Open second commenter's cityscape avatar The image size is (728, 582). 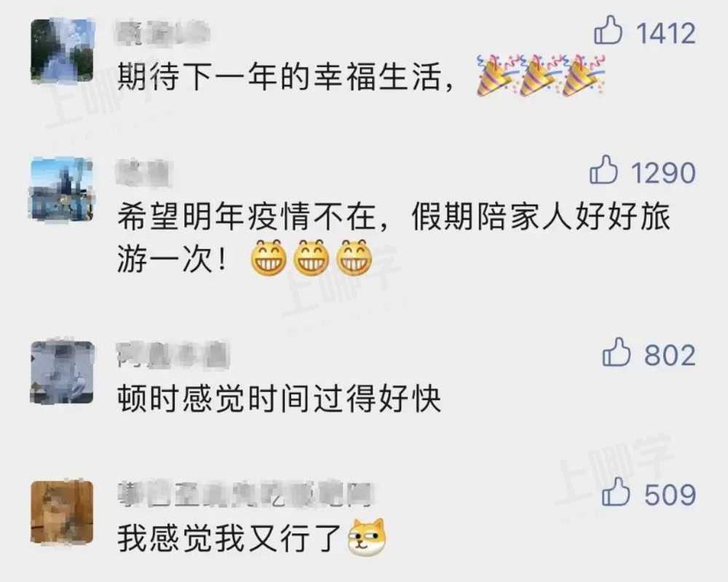pyautogui.click(x=62, y=189)
